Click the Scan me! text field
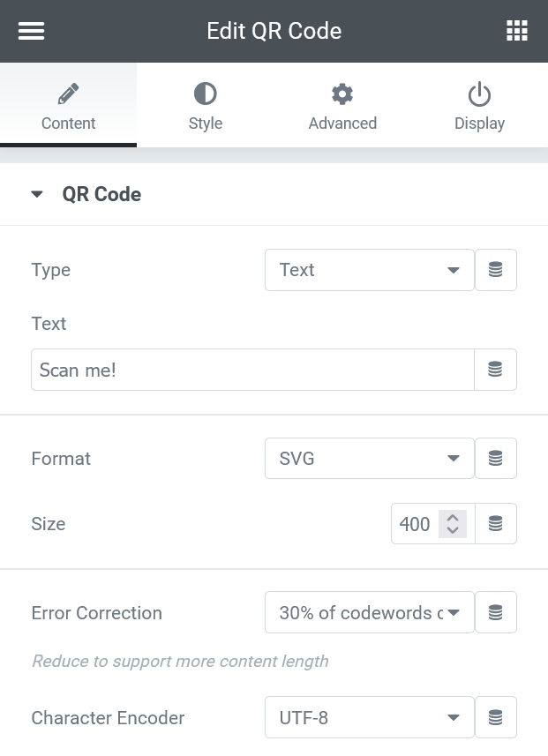The height and width of the screenshot is (756, 548). (x=252, y=370)
